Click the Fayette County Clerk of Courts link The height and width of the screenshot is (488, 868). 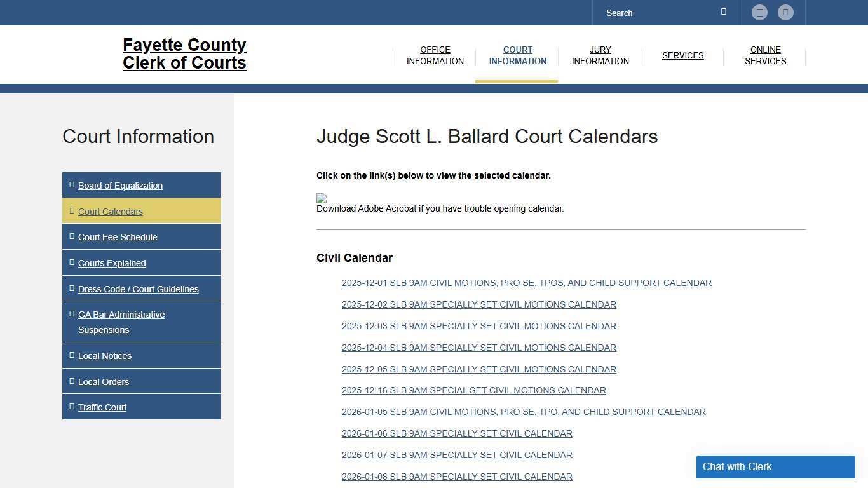[184, 54]
